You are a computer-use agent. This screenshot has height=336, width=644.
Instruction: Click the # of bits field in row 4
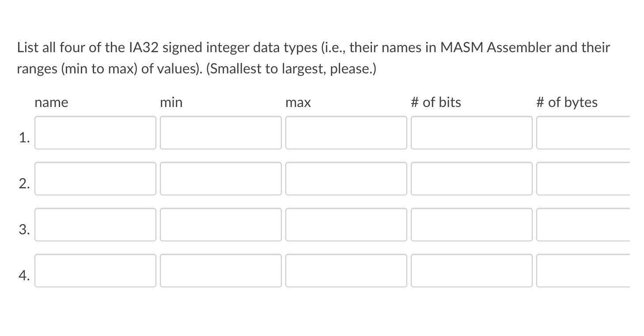472,271
